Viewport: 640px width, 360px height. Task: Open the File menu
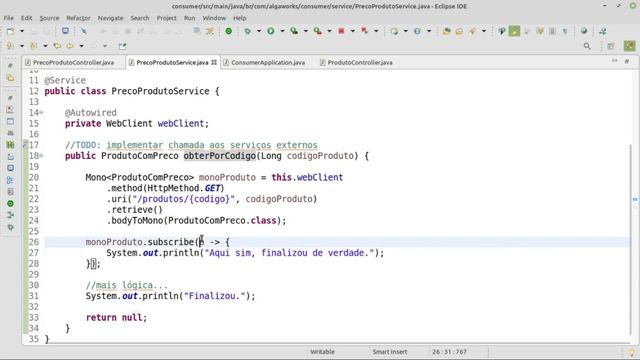9,18
